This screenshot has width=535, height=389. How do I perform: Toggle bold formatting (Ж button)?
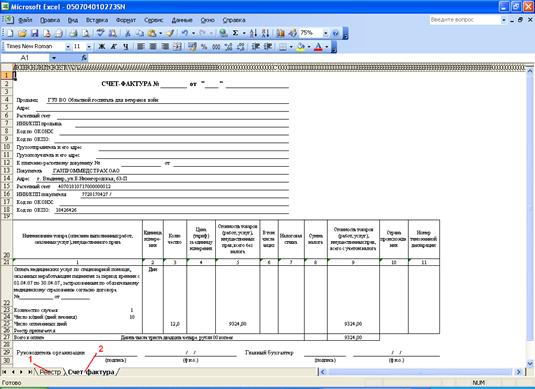(x=102, y=47)
